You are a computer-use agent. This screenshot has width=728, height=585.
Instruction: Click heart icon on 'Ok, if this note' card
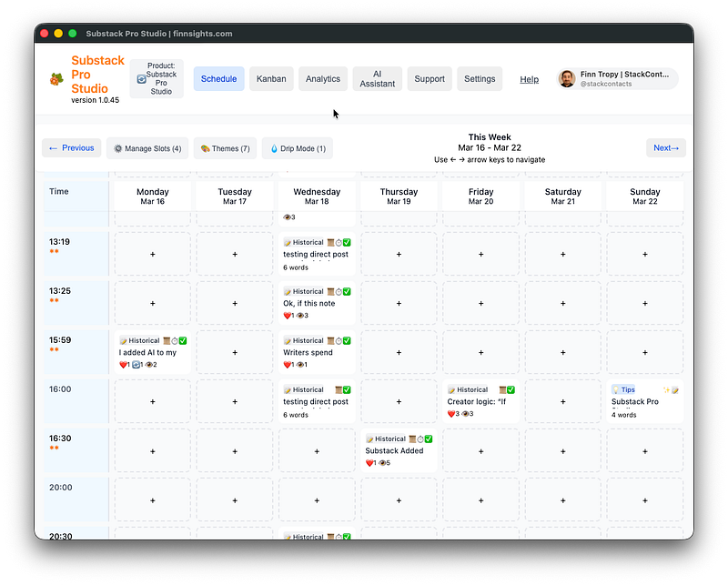287,316
